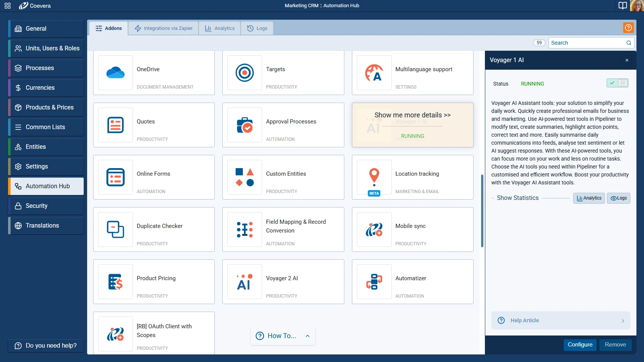644x362 pixels.
Task: Open Common Lists section
Action: [46, 127]
